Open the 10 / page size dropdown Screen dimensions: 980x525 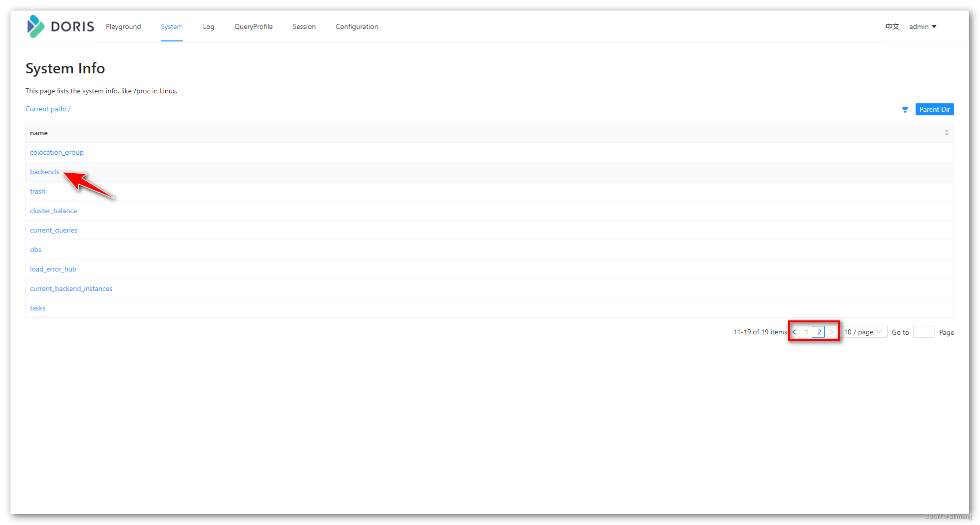pos(864,332)
